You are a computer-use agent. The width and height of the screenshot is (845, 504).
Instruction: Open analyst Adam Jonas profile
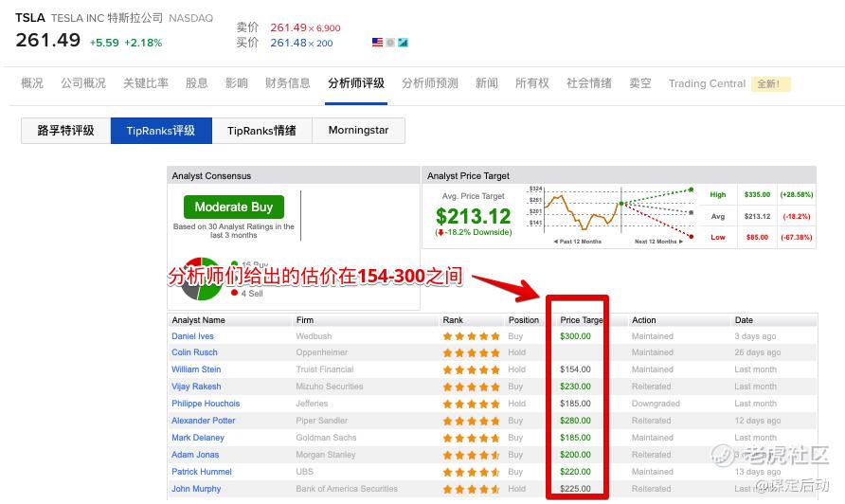tap(195, 455)
